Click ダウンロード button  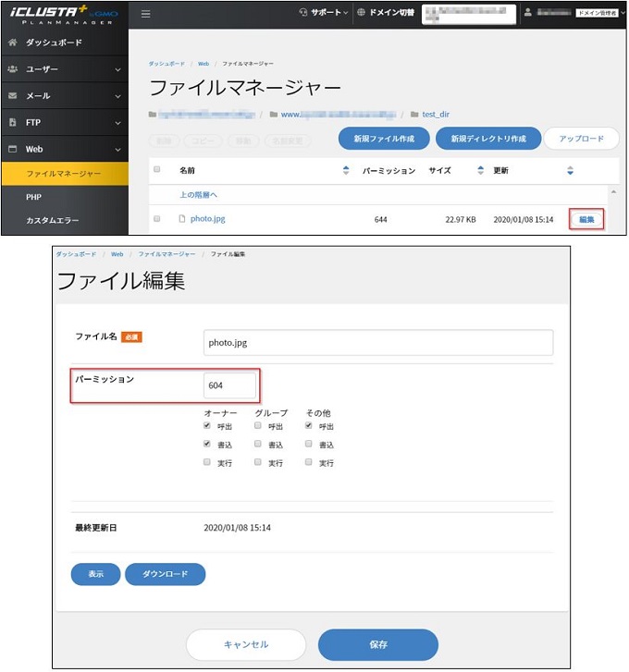(165, 574)
